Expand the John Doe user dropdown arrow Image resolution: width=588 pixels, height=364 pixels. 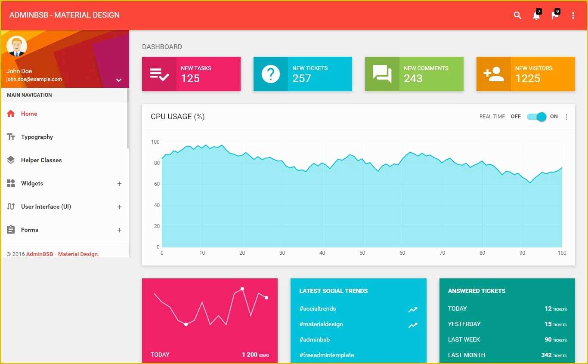119,80
